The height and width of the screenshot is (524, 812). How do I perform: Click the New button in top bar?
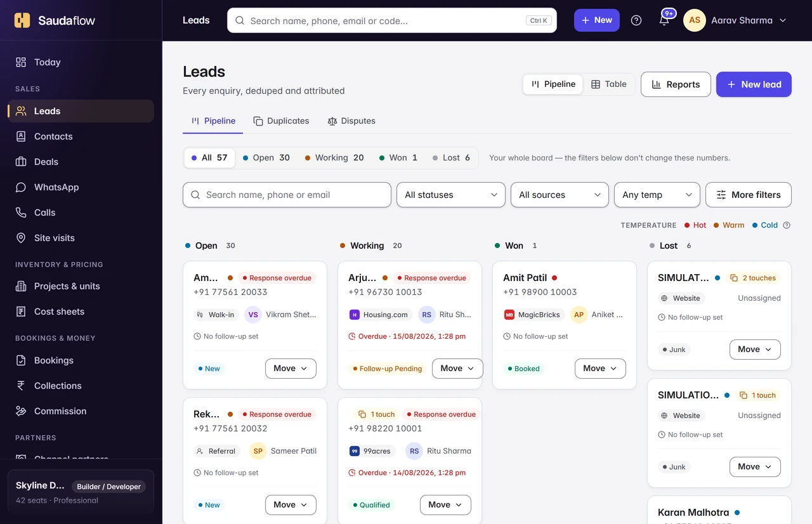pos(597,20)
